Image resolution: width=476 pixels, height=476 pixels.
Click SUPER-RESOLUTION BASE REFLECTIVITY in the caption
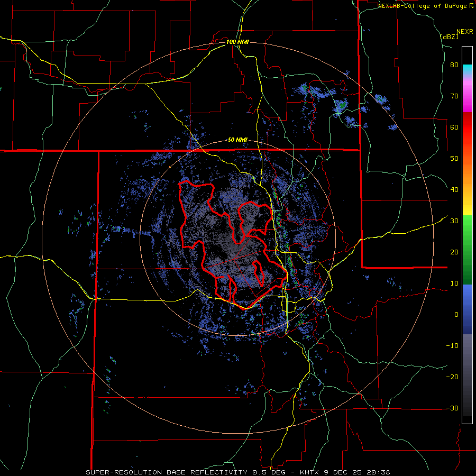[167, 472]
